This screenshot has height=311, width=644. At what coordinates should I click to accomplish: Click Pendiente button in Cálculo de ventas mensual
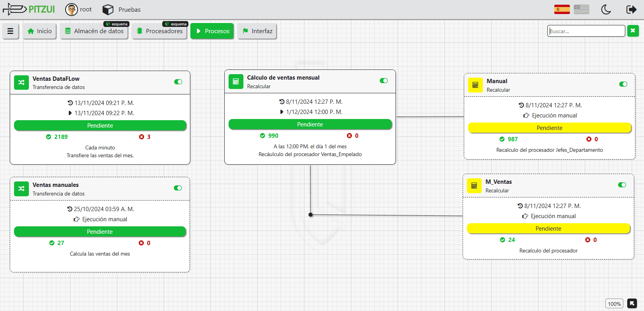pos(310,124)
